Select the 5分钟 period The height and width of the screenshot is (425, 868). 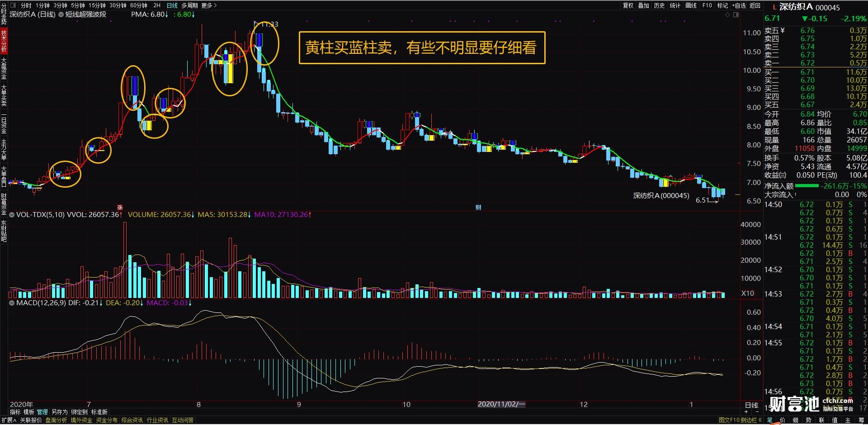78,5
